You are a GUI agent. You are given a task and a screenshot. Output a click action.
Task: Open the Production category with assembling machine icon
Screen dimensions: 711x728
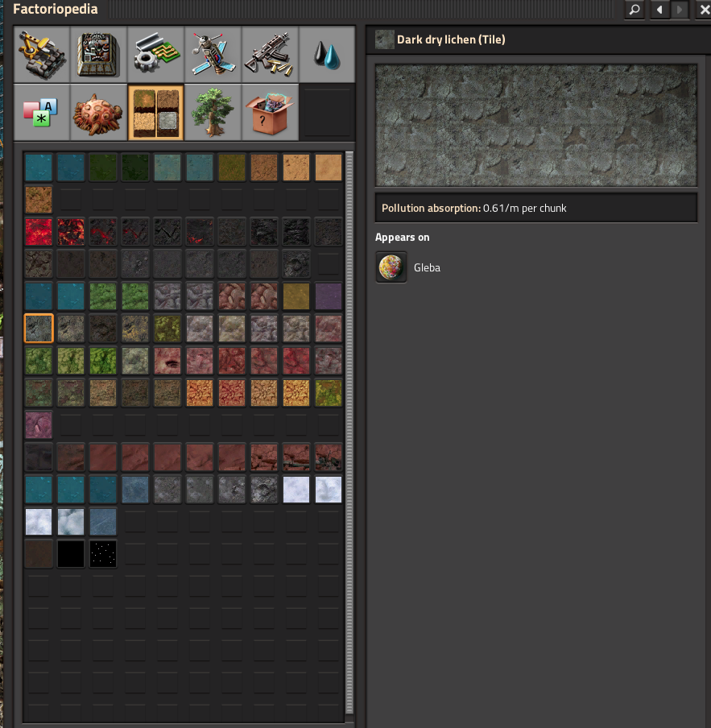[x=98, y=55]
